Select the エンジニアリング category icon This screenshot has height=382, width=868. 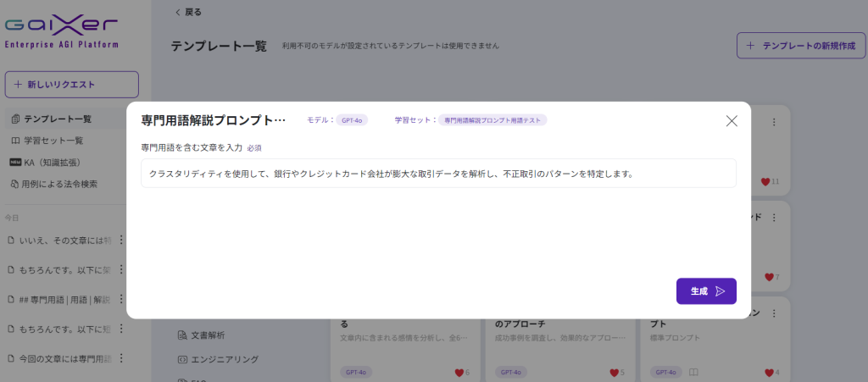click(x=182, y=359)
